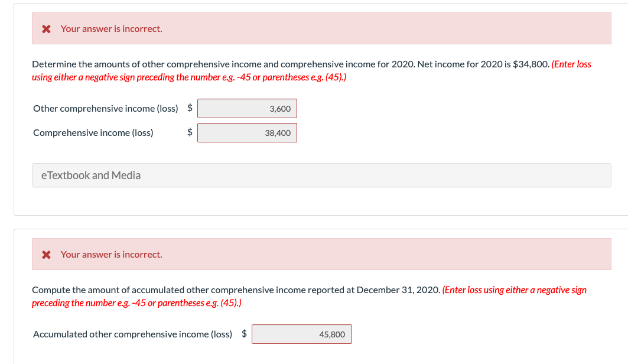Click the Accumulated other comprehensive income label
Image resolution: width=628 pixels, height=364 pixels.
[132, 334]
